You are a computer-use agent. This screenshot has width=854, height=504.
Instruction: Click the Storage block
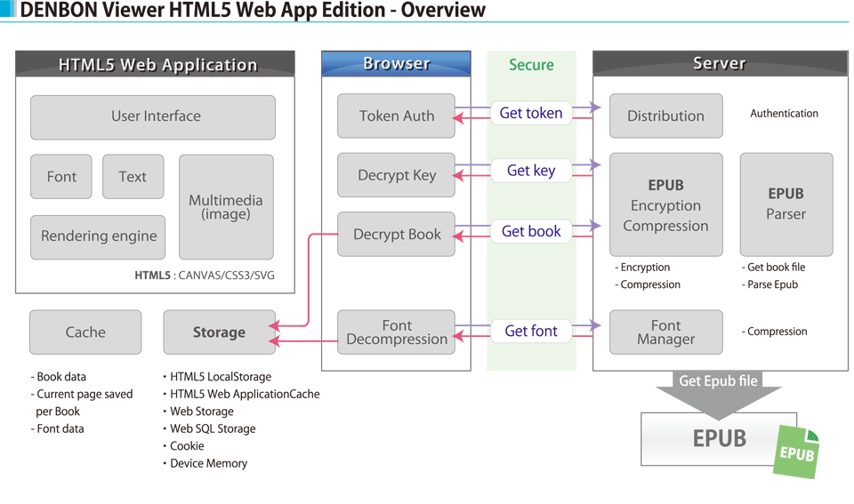pyautogui.click(x=219, y=332)
